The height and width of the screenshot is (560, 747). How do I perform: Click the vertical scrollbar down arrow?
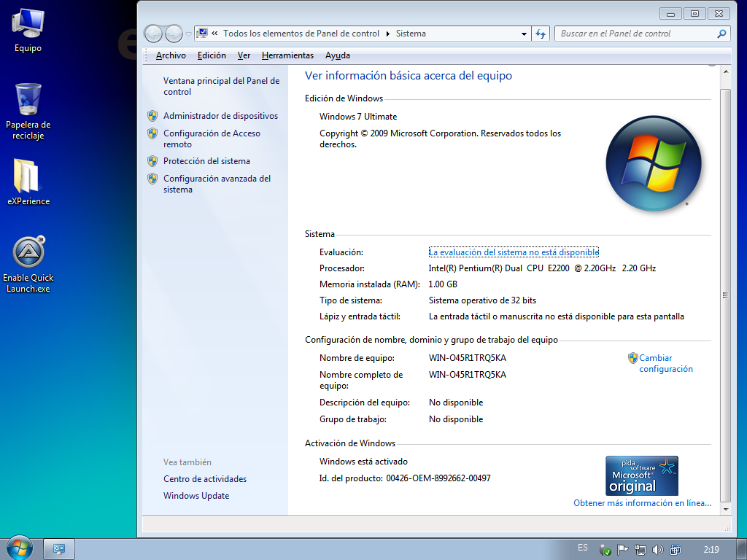point(725,510)
